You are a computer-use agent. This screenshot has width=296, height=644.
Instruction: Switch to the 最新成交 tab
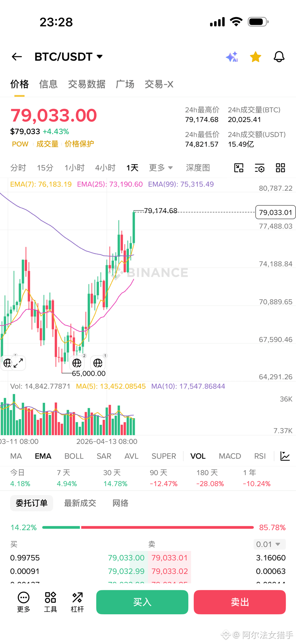pos(80,503)
